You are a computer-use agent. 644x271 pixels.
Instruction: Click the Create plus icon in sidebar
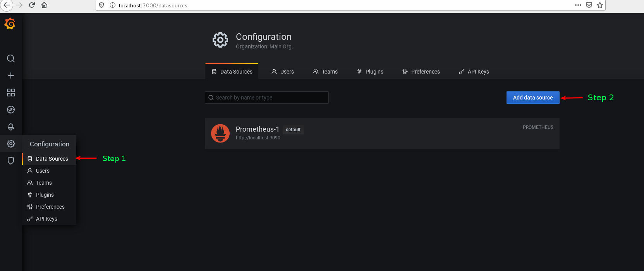[11, 75]
